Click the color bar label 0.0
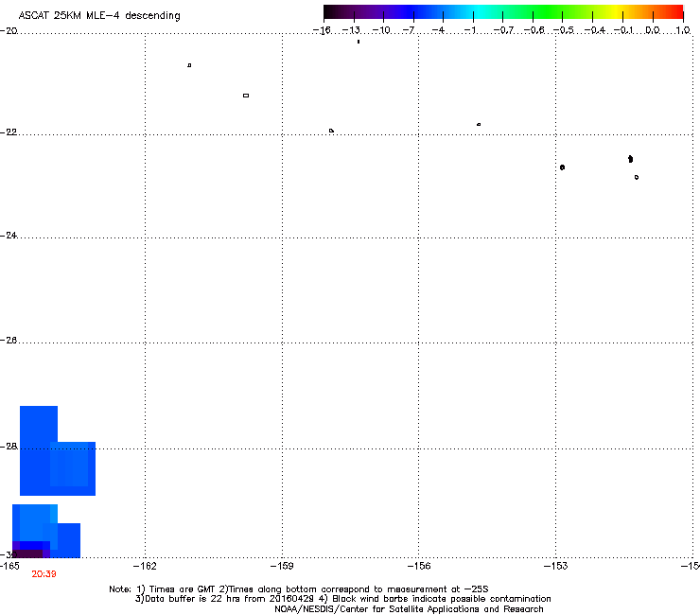This screenshot has width=700, height=615. [653, 30]
